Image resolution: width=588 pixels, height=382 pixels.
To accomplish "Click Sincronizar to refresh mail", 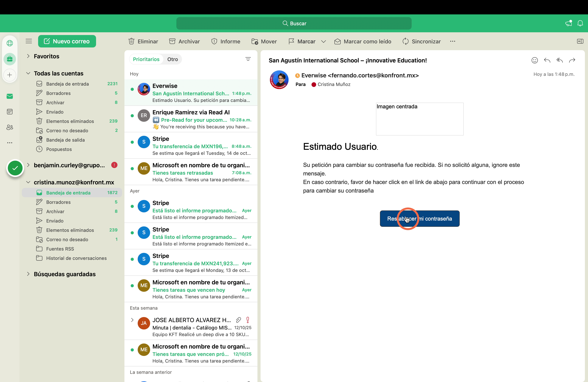I will (x=421, y=41).
